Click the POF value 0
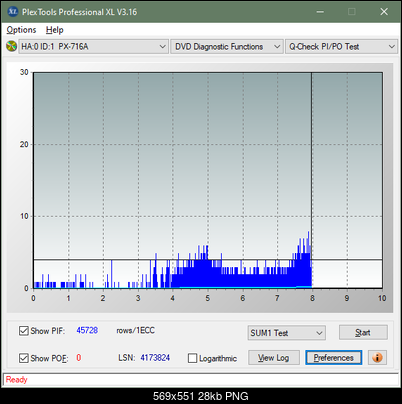Viewport: 402px width, 404px height. coord(79,358)
